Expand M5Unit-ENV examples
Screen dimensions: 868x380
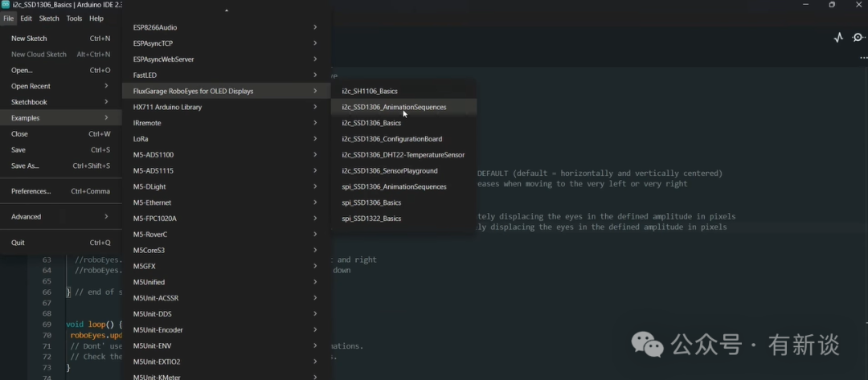227,346
